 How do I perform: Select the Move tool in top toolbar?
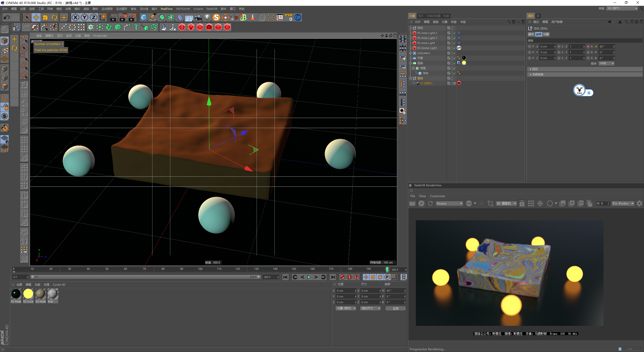[36, 17]
